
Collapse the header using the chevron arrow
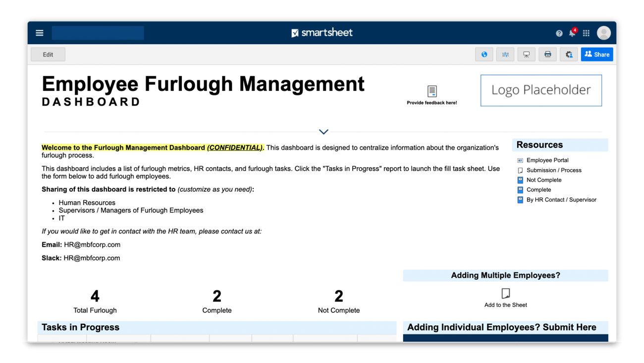coord(323,132)
